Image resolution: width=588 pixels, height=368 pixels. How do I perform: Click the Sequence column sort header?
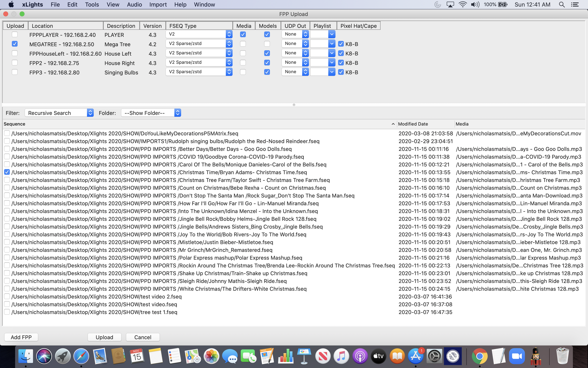click(x=200, y=124)
